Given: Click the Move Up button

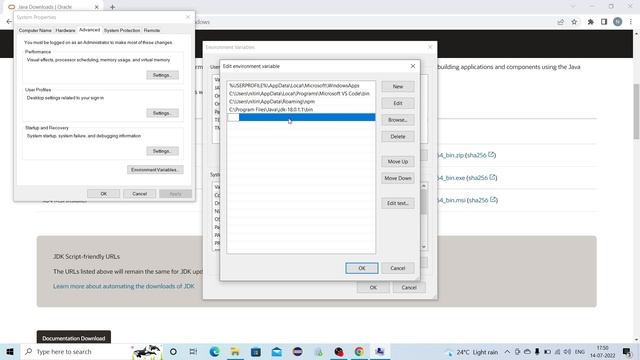Looking at the screenshot, I should click(398, 162).
